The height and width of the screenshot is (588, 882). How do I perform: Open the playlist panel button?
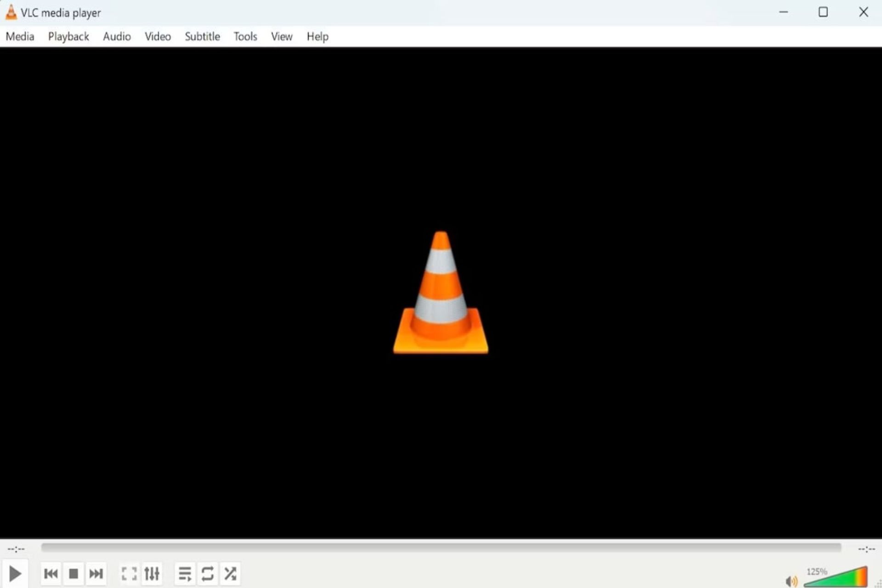click(184, 574)
